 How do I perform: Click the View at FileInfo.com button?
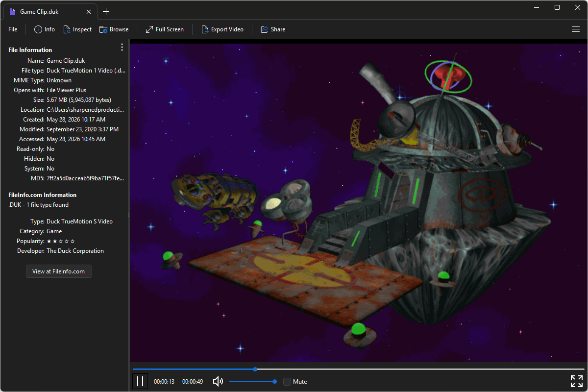click(59, 271)
